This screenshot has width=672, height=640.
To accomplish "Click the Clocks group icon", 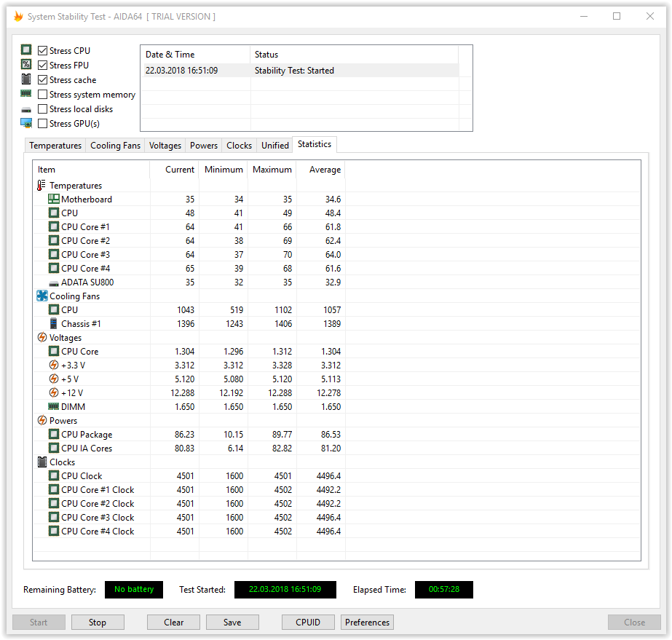I will [x=41, y=462].
